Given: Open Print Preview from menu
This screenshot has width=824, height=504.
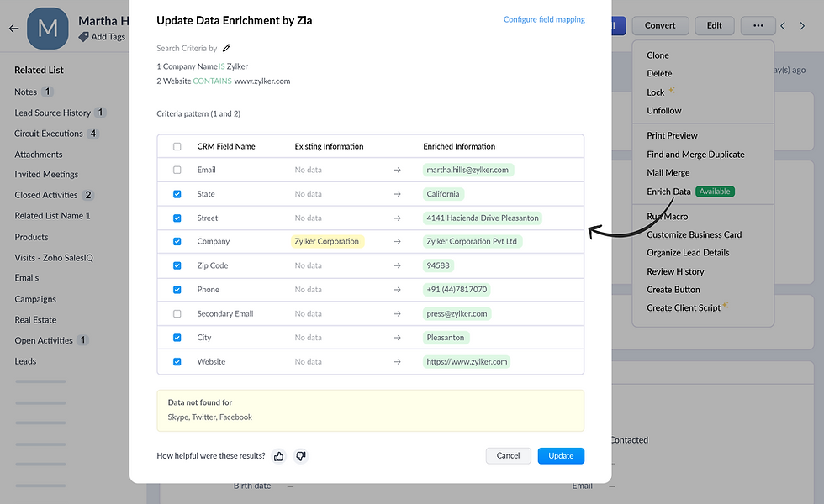Looking at the screenshot, I should pos(672,135).
